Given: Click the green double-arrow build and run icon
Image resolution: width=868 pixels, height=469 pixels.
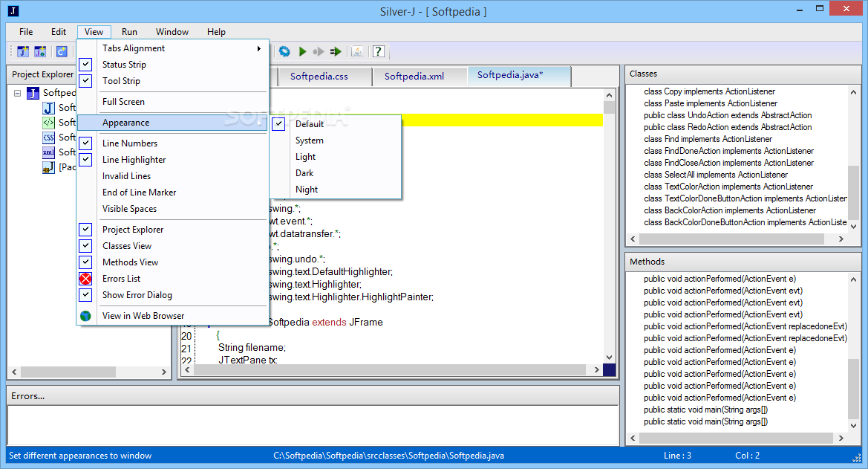Looking at the screenshot, I should pyautogui.click(x=336, y=51).
